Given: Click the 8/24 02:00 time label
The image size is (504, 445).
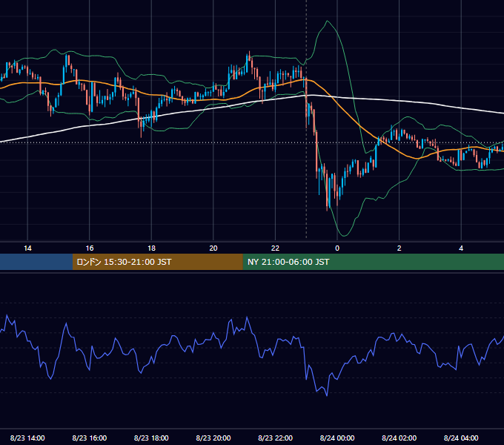Looking at the screenshot, I should tap(399, 438).
